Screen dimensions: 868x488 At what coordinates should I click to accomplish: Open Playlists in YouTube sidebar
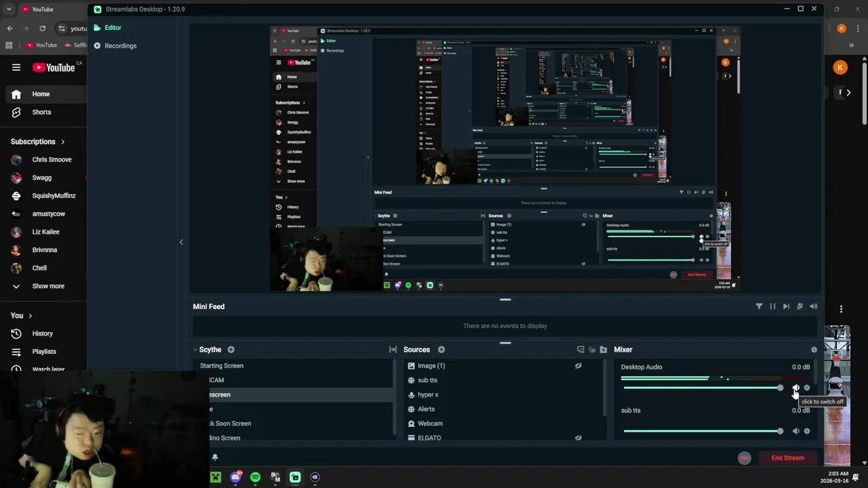[x=43, y=352]
